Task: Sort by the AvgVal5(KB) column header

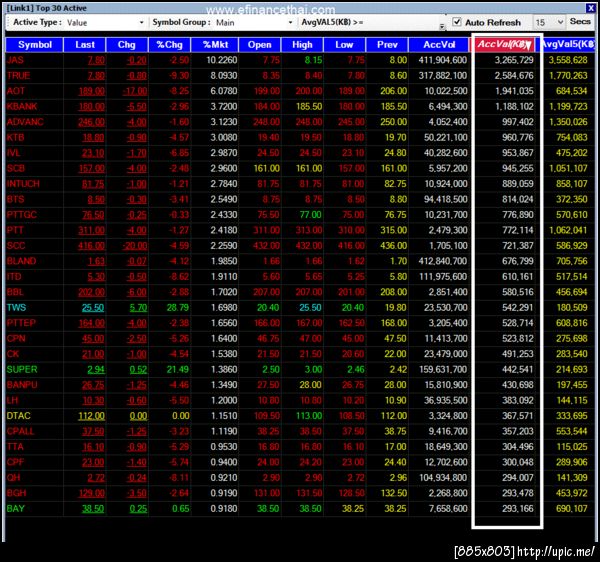Action: (x=568, y=45)
